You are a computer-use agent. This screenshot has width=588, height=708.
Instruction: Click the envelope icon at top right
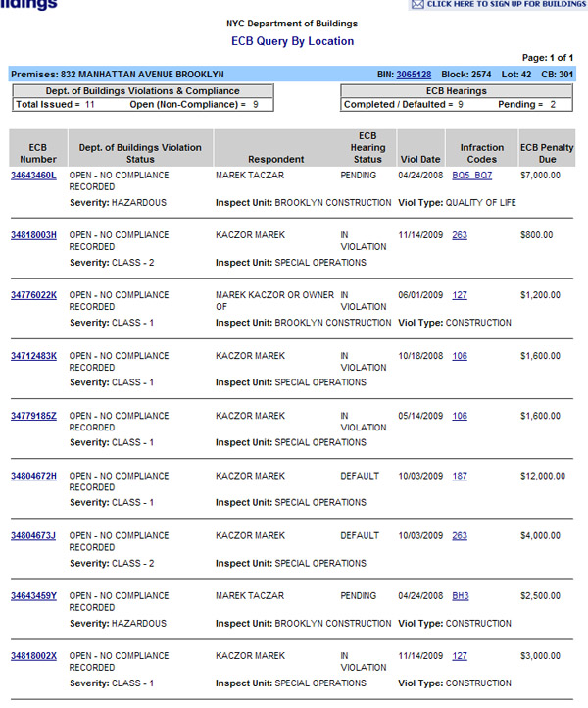pyautogui.click(x=417, y=5)
